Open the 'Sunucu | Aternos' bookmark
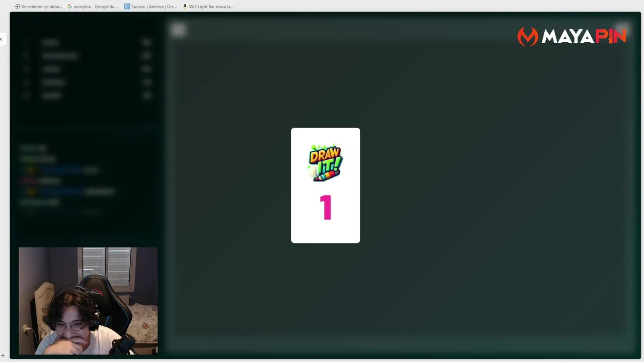The width and height of the screenshot is (644, 362). coord(151,7)
